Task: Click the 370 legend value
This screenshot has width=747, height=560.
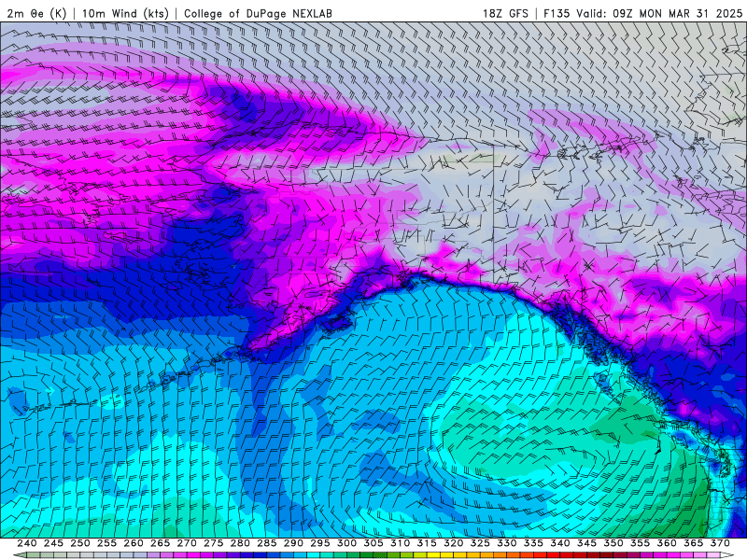Action: (x=720, y=543)
